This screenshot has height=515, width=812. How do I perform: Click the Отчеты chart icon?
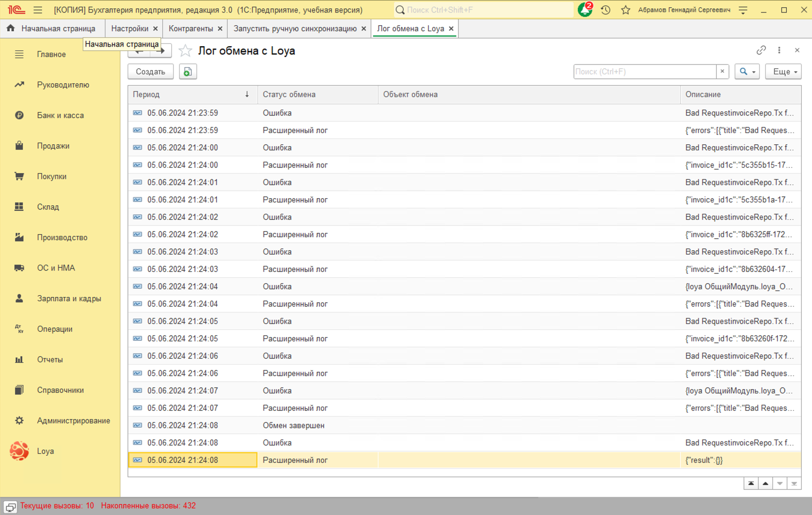tap(19, 360)
